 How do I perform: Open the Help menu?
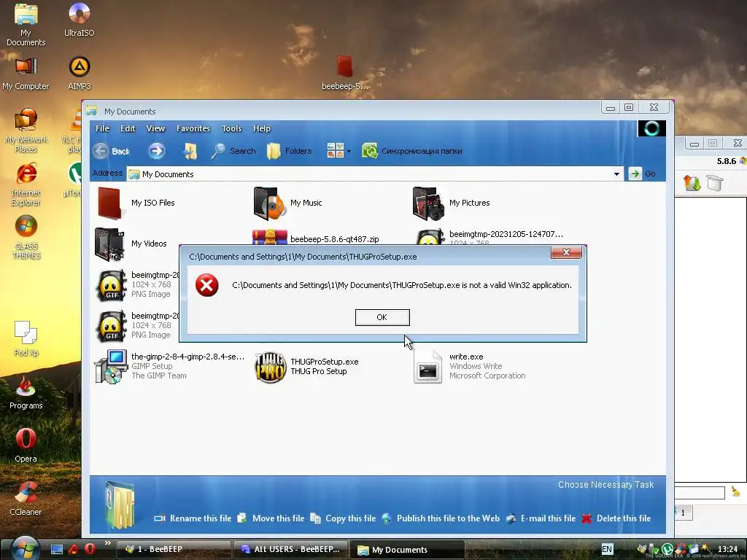point(262,128)
